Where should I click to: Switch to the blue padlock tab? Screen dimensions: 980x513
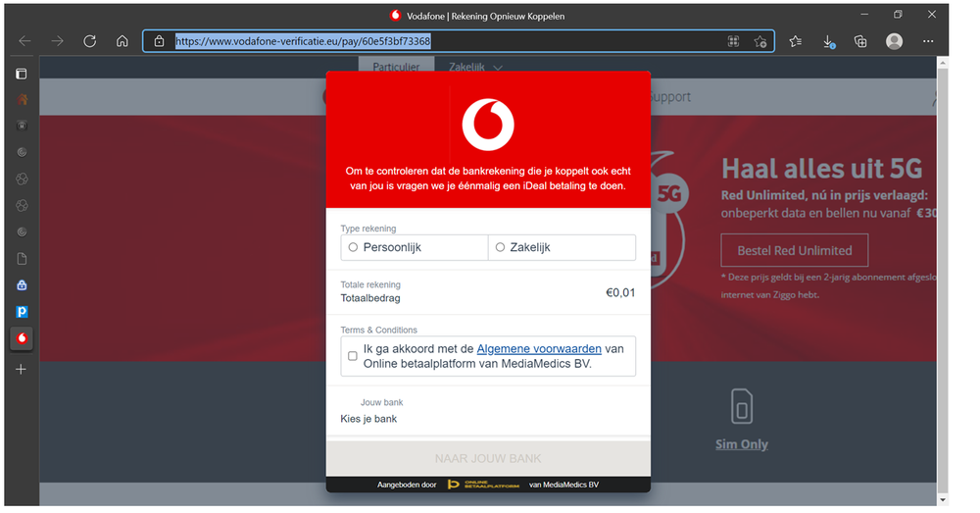coord(22,285)
